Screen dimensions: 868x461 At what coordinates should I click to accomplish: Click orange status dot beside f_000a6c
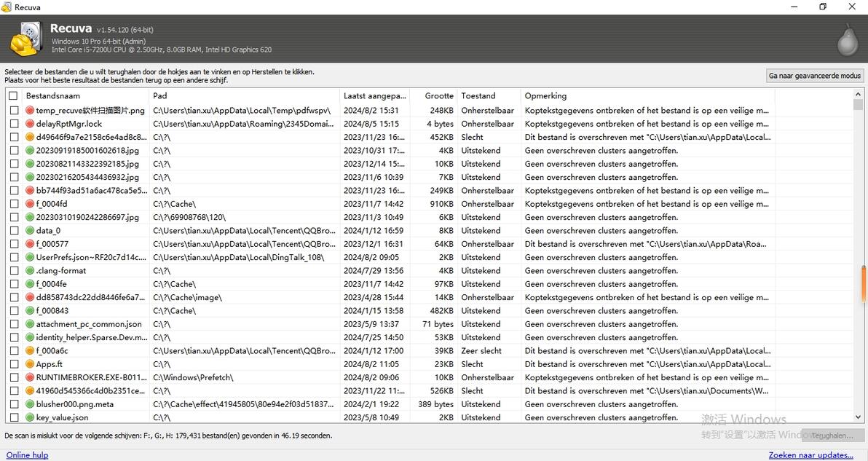30,351
